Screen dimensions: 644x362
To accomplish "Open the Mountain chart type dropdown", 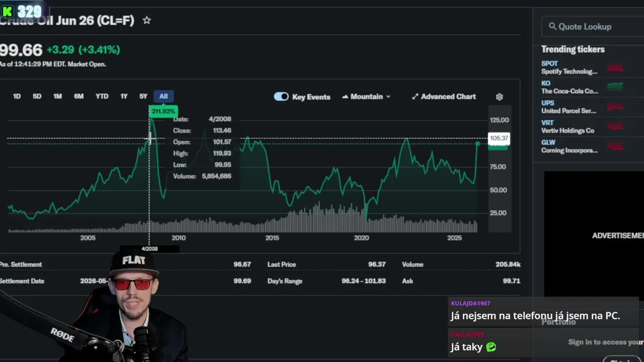I will point(366,97).
